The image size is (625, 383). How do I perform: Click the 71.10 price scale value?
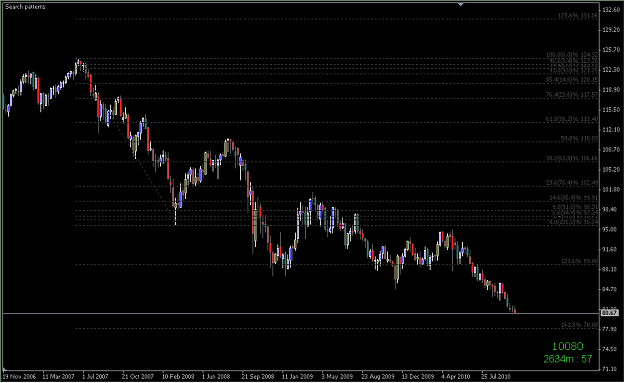611,369
